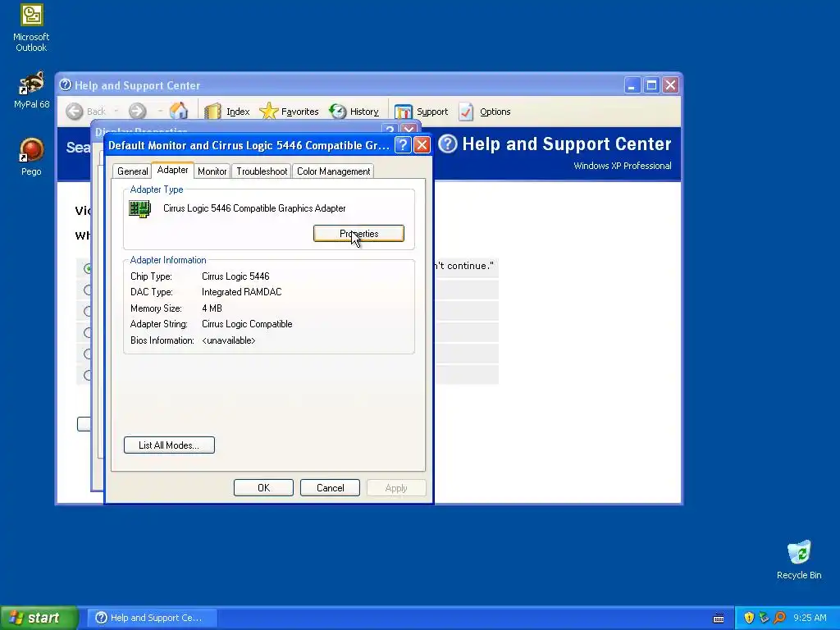This screenshot has width=840, height=630.
Task: Close the Default Monitor adapter dialog
Action: (422, 145)
